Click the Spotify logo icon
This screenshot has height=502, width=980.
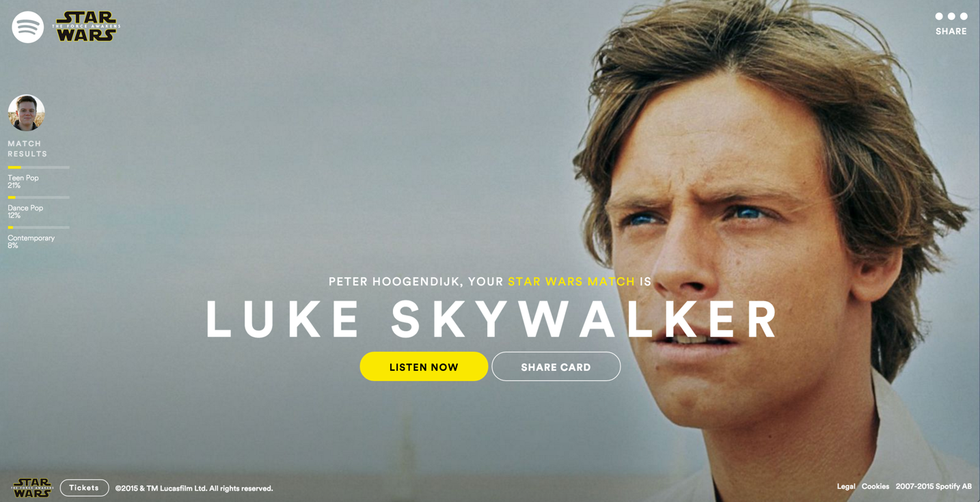click(x=28, y=27)
